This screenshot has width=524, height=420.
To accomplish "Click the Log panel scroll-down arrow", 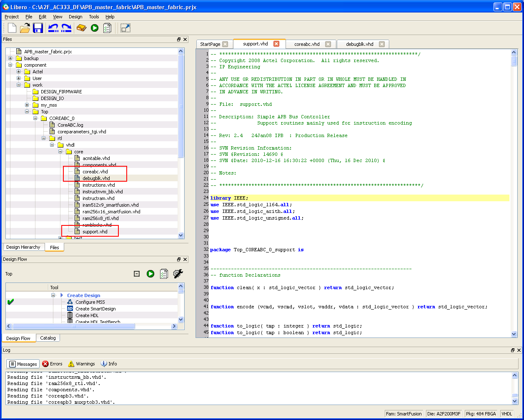I will click(515, 401).
